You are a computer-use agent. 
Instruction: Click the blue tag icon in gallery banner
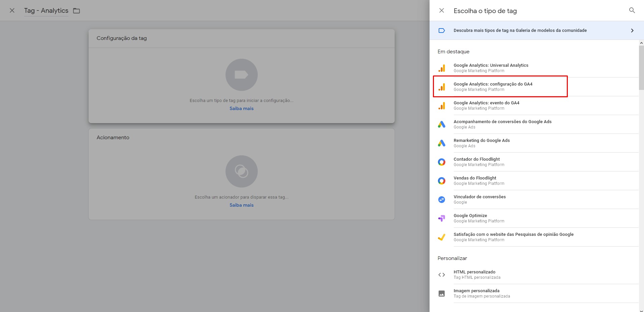442,31
